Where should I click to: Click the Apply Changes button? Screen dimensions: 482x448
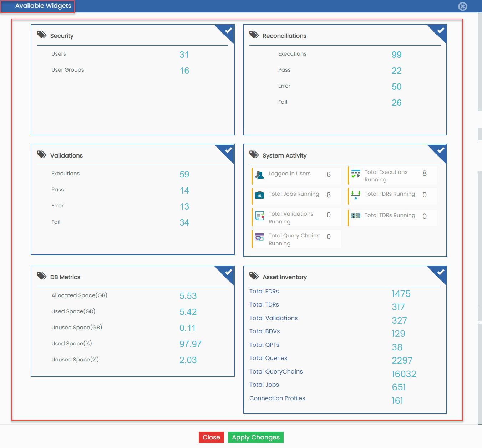click(x=256, y=437)
